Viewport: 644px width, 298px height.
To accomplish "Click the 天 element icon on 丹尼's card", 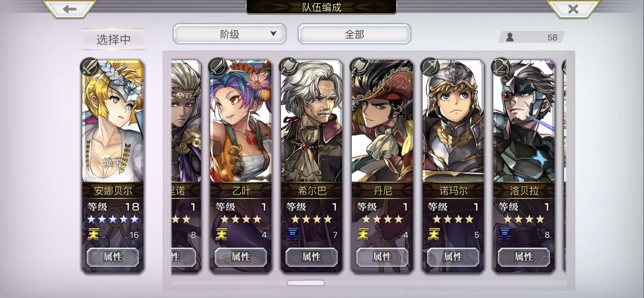I will [363, 235].
